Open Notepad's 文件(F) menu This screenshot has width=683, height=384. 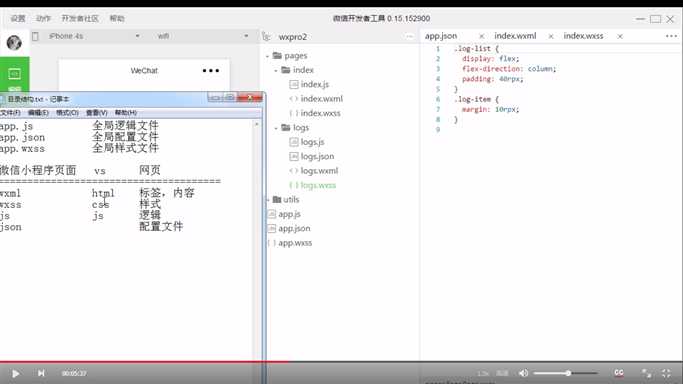[x=10, y=113]
